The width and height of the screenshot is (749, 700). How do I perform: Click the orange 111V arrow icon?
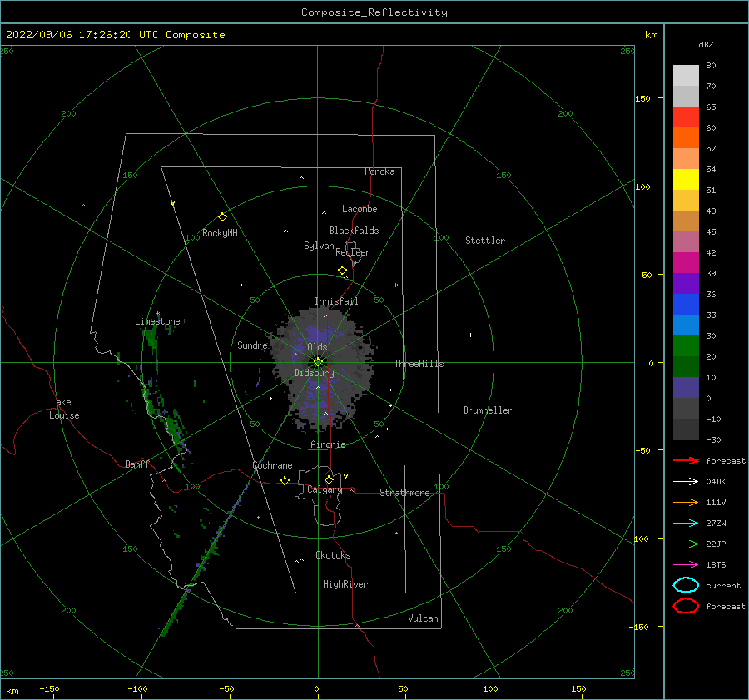tap(686, 502)
